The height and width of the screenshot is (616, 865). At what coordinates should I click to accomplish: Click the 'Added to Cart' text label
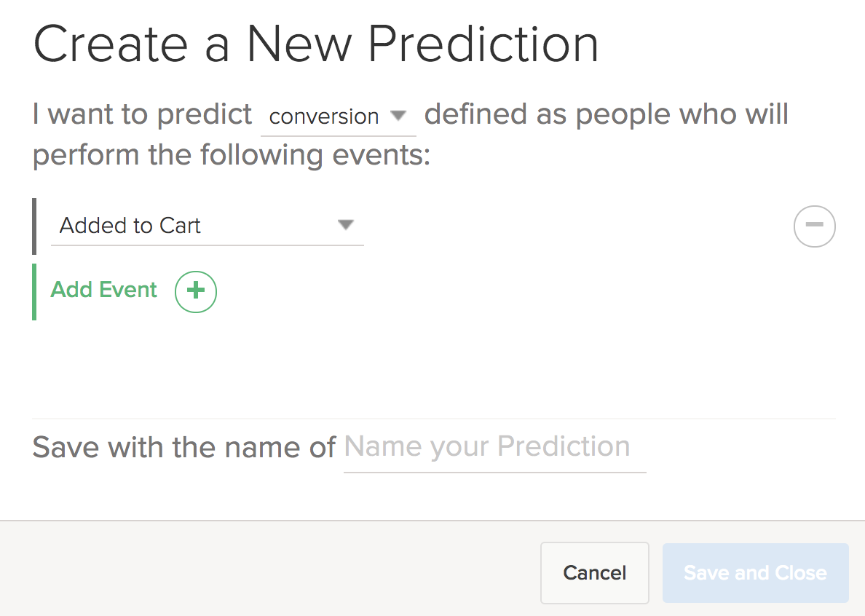point(130,226)
